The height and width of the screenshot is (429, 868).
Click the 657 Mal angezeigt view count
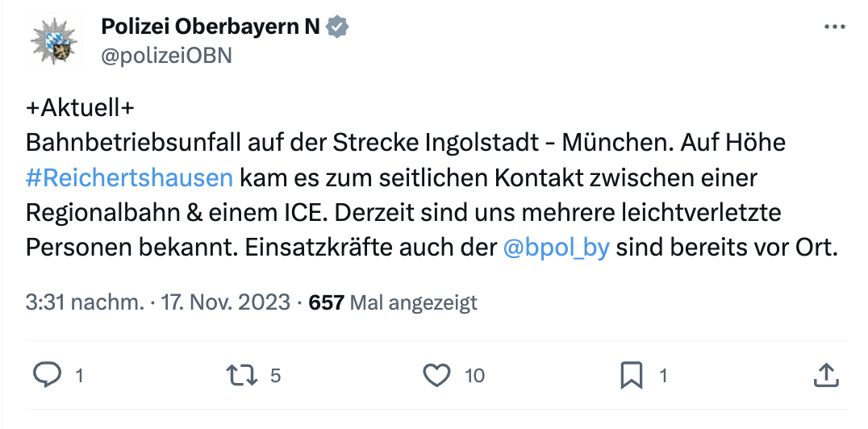pos(394,302)
